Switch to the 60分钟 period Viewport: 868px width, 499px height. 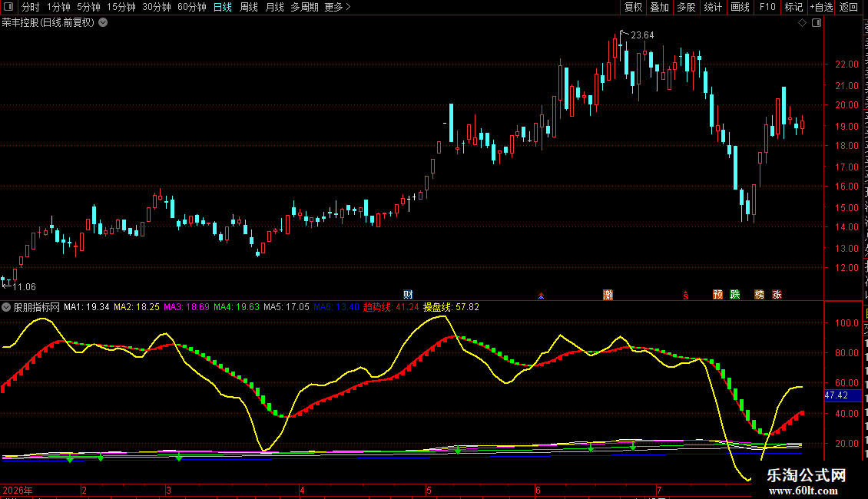[191, 7]
